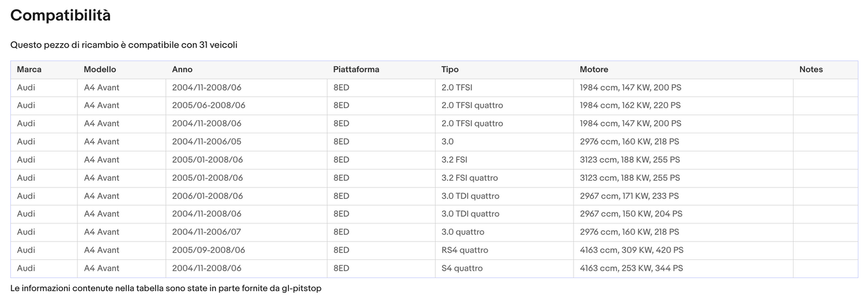
Task: Click the S4 quattro type cell
Action: 462,268
